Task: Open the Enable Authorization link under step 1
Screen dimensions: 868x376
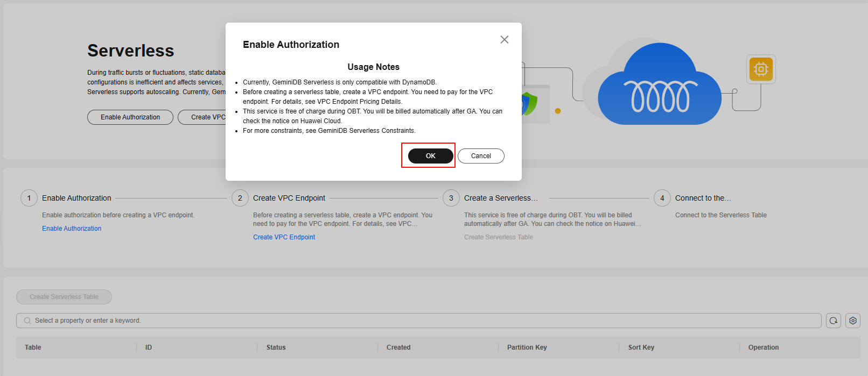Action: [72, 229]
